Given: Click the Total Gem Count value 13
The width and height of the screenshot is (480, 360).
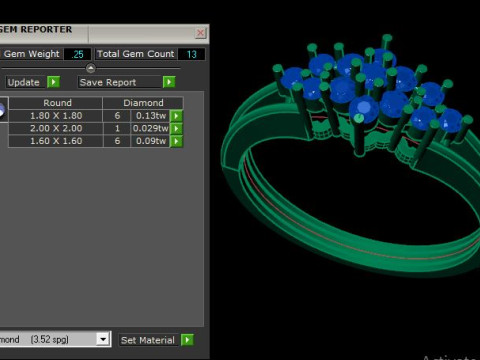Looking at the screenshot, I should (x=191, y=54).
